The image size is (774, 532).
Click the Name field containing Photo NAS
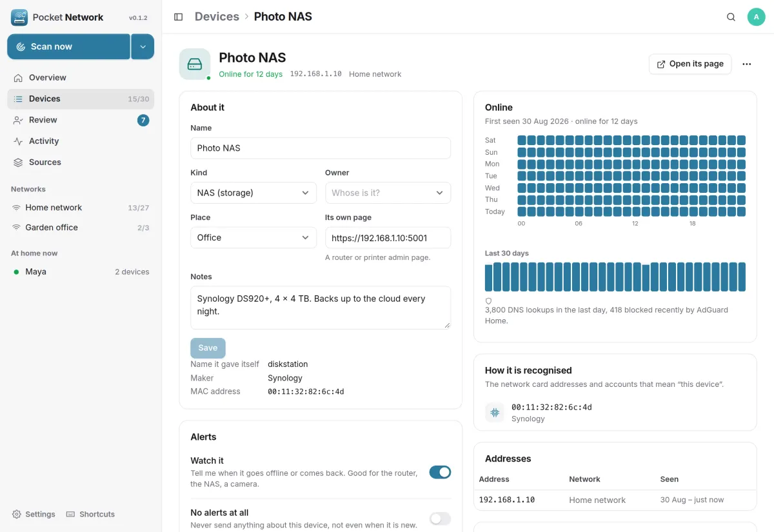click(321, 148)
